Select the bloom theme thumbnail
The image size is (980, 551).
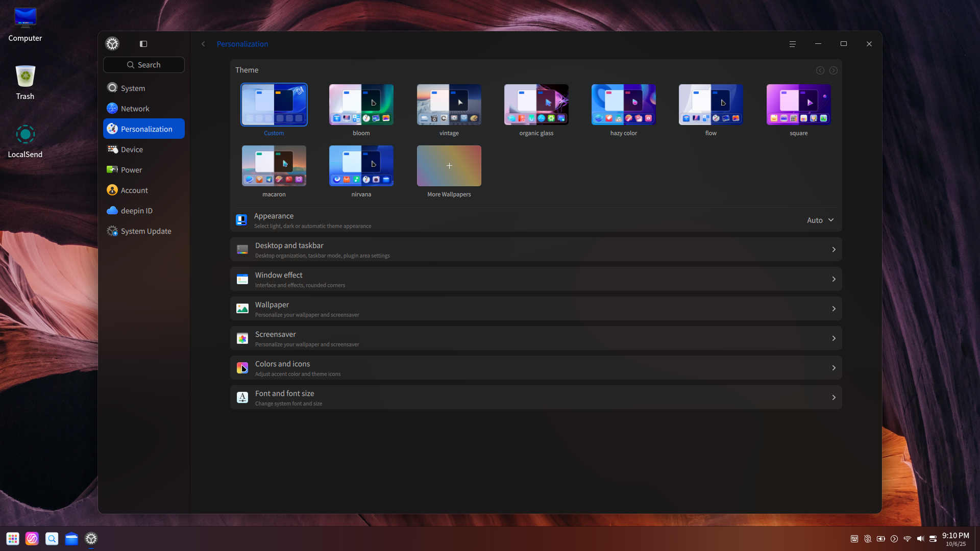[361, 105]
